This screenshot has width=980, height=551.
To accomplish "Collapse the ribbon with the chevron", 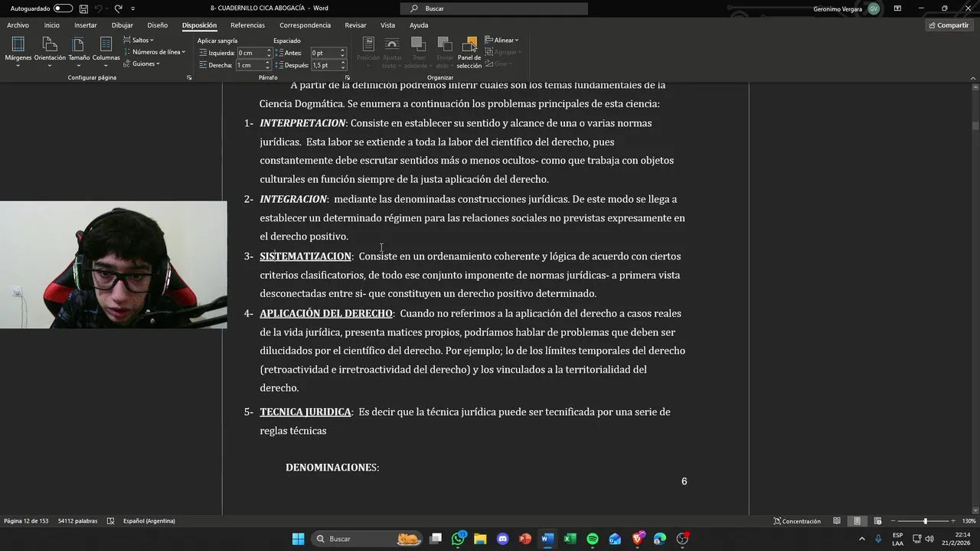I will (x=972, y=78).
